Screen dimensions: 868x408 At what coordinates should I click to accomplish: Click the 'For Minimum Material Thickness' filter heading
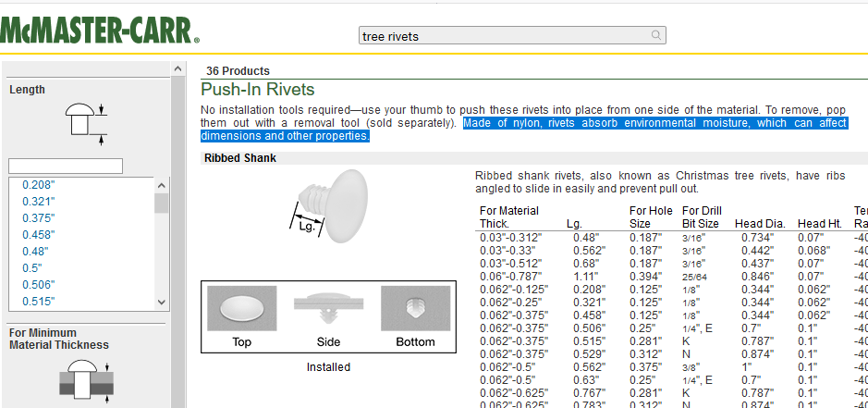59,339
